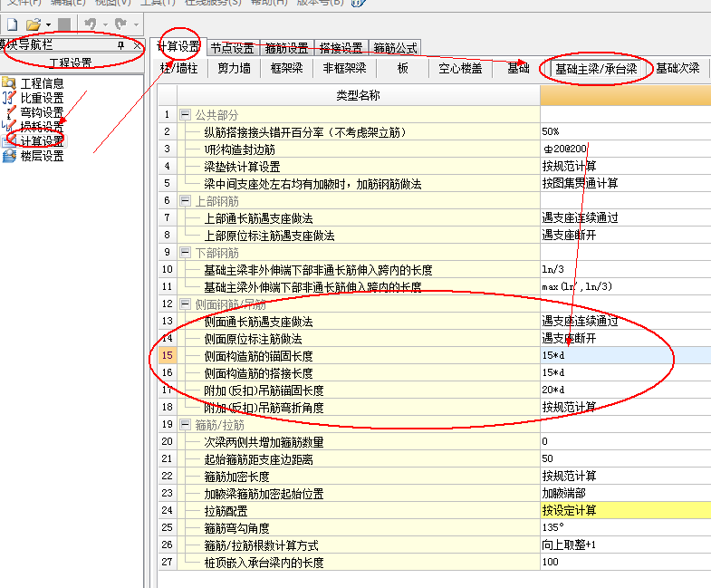Click the 工程信息 icon in sidebar
The height and width of the screenshot is (588, 711).
(9, 82)
